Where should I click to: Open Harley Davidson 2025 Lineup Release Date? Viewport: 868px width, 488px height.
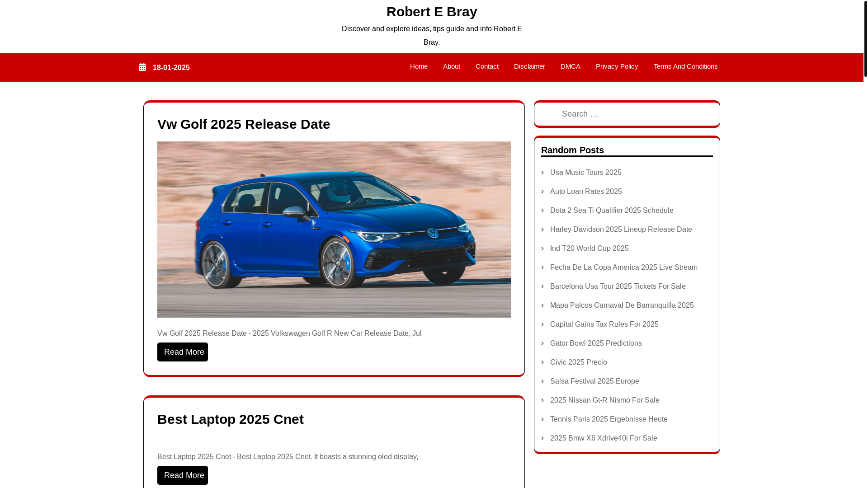pos(621,230)
